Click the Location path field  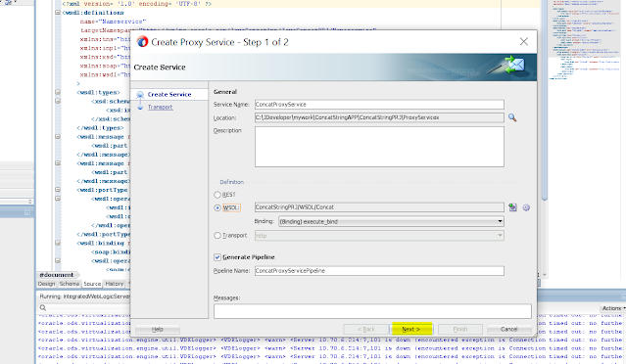pos(379,117)
